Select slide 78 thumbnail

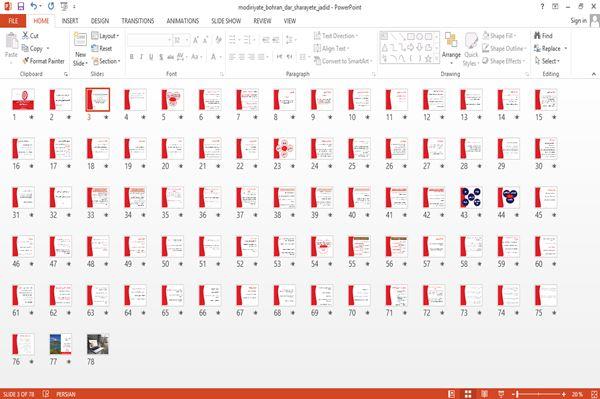click(x=98, y=344)
